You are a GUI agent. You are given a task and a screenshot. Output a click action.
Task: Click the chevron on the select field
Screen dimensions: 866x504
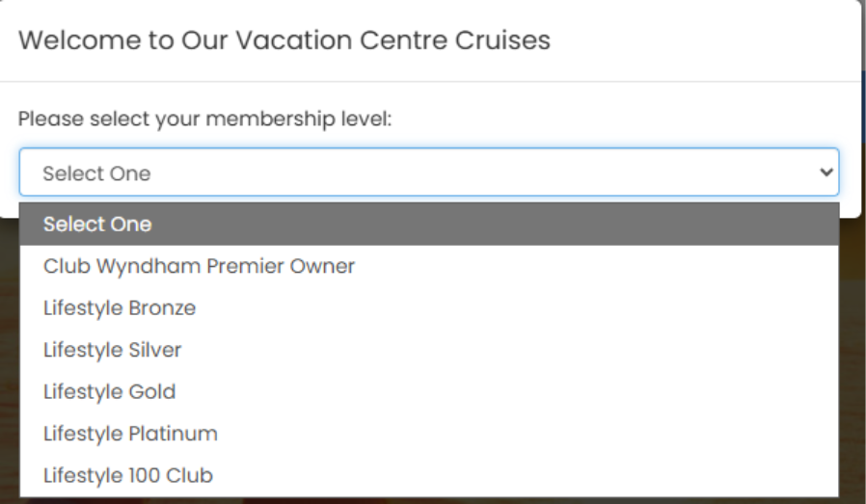(825, 172)
